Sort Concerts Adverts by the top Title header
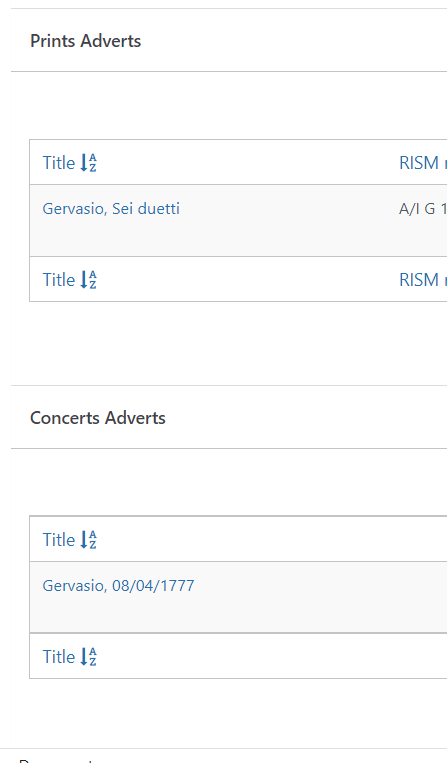Viewport: 447px width, 763px height. 58,540
